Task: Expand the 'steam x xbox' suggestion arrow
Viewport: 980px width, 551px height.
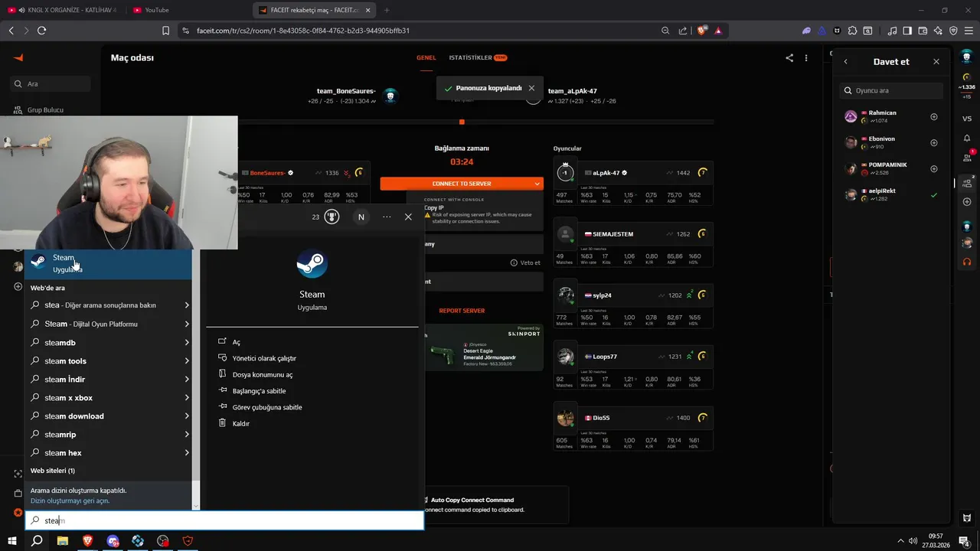Action: [187, 398]
